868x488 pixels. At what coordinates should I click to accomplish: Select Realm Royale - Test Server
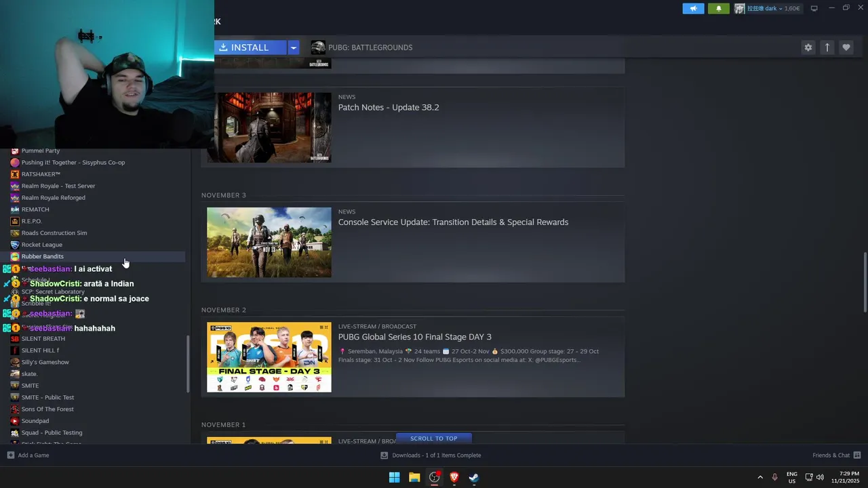click(x=58, y=186)
